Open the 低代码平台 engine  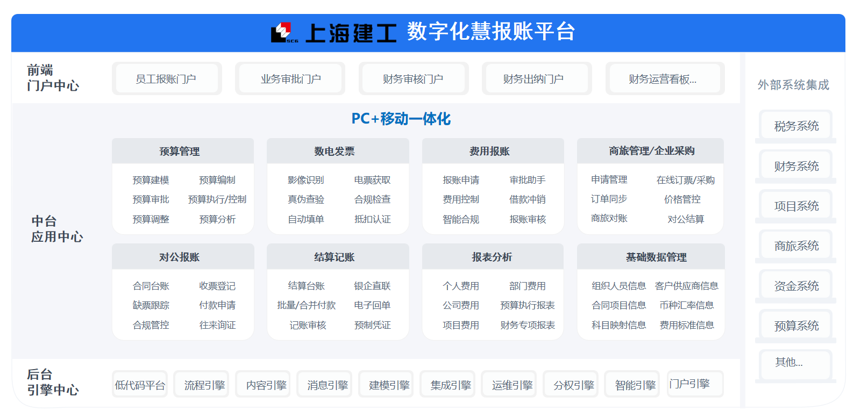point(140,385)
